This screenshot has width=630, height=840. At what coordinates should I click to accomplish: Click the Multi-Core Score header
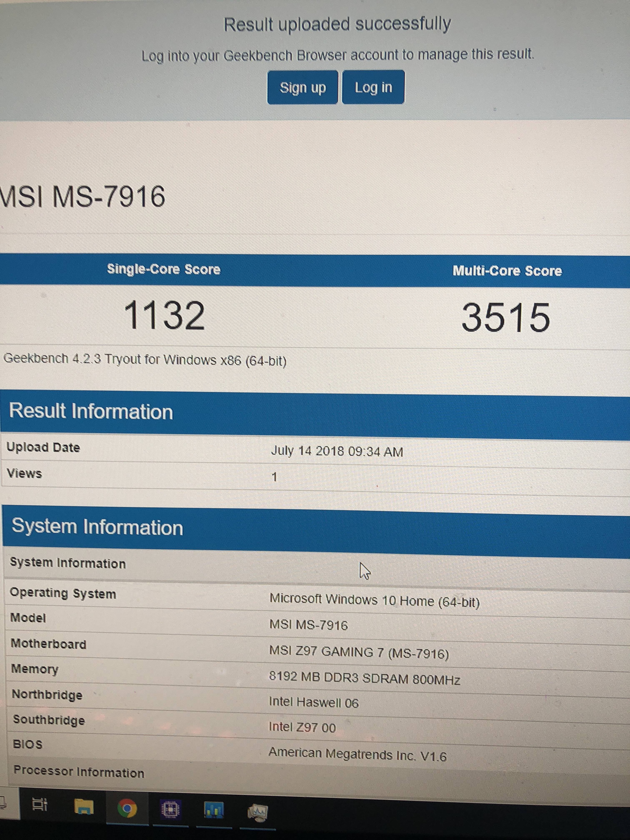click(x=507, y=271)
